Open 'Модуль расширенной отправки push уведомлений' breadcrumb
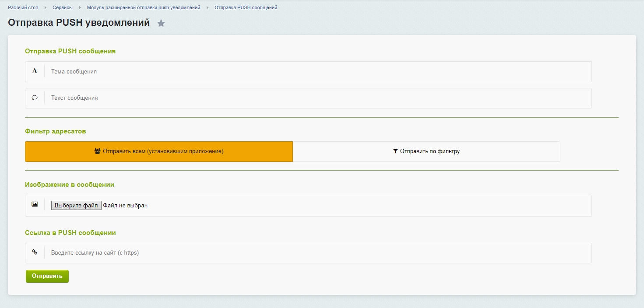Screen dimensions: 644x308 pyautogui.click(x=143, y=7)
